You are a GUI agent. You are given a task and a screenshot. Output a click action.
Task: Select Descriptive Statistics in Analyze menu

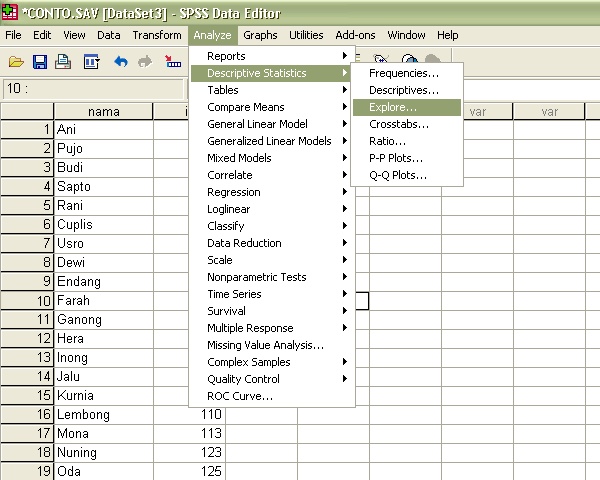270,73
